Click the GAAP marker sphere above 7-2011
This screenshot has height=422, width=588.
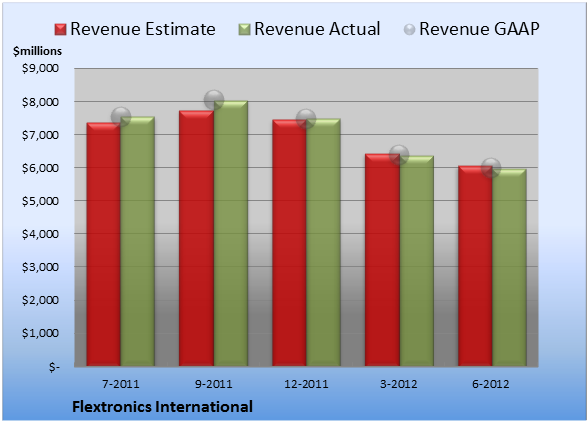point(121,117)
